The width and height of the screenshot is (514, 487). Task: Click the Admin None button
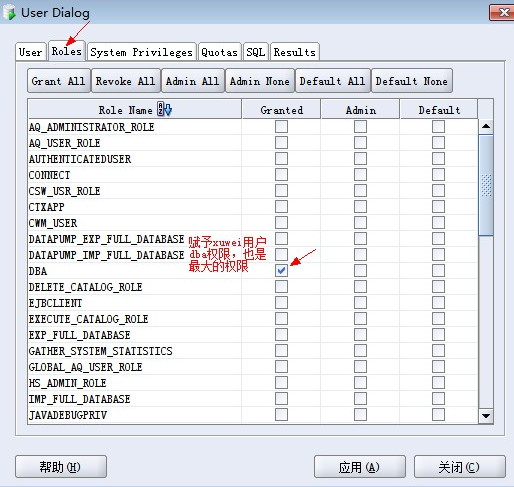coord(260,81)
